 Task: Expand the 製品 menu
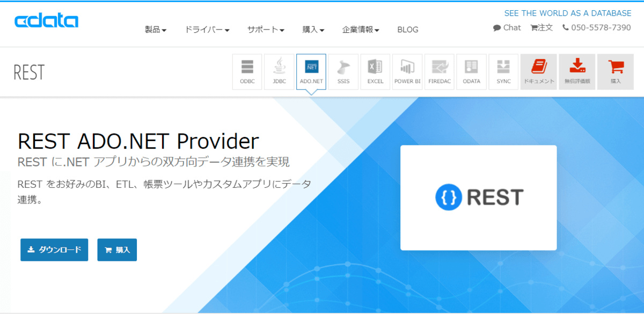(x=156, y=30)
